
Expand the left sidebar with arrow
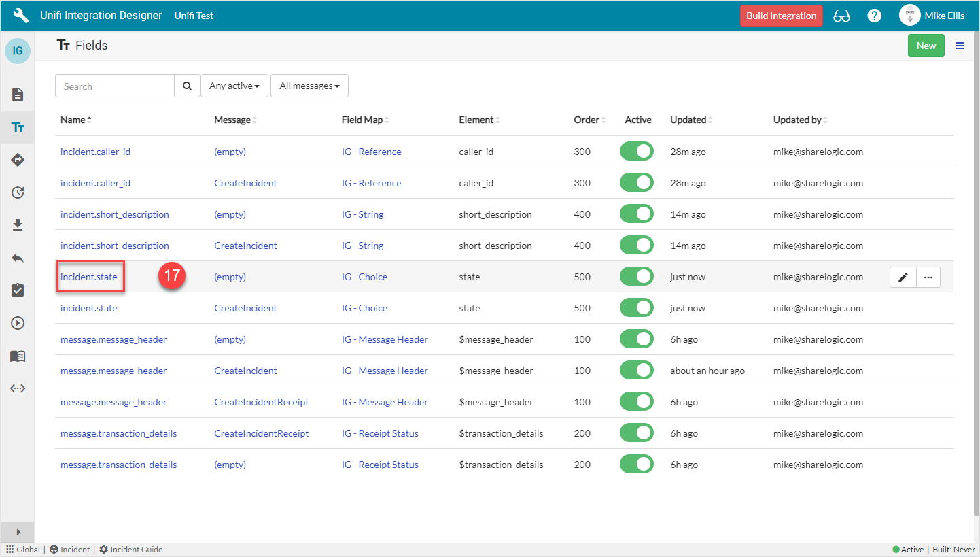point(18,532)
